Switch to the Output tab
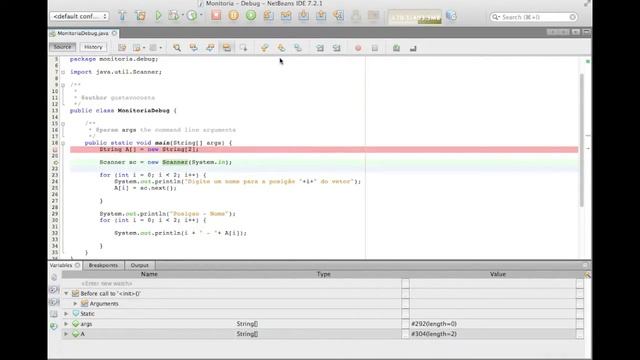This screenshot has width=640, height=360. pyautogui.click(x=140, y=265)
